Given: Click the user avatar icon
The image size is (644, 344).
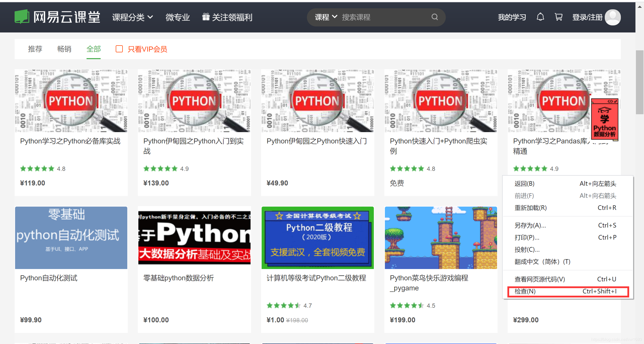Looking at the screenshot, I should (612, 17).
